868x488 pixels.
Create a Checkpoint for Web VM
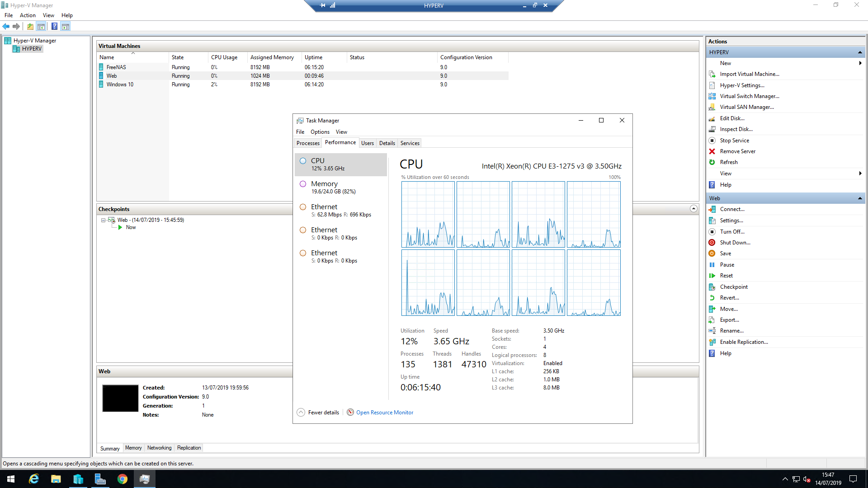(734, 287)
